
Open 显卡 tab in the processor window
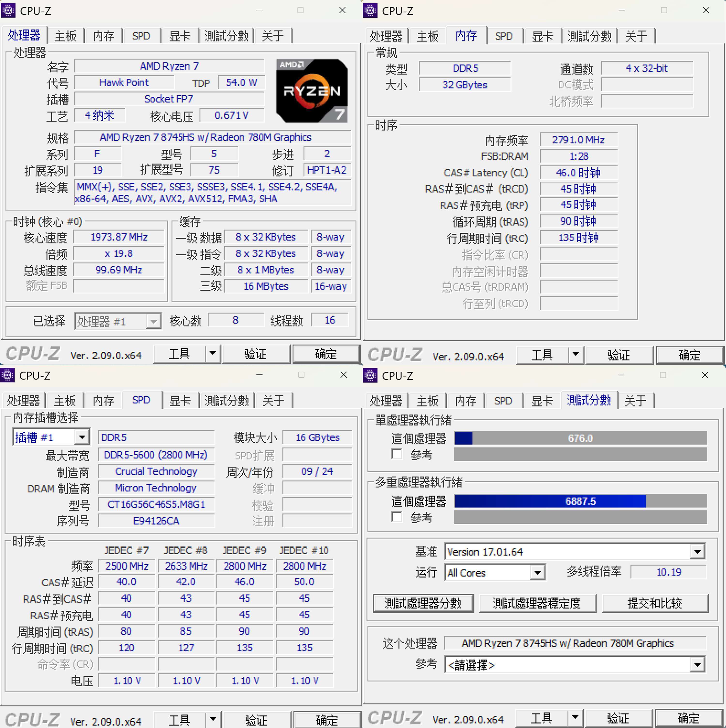[179, 36]
